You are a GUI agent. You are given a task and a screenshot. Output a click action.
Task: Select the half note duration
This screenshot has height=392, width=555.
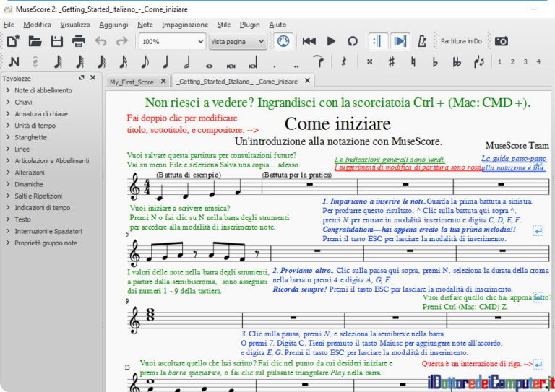pyautogui.click(x=187, y=62)
